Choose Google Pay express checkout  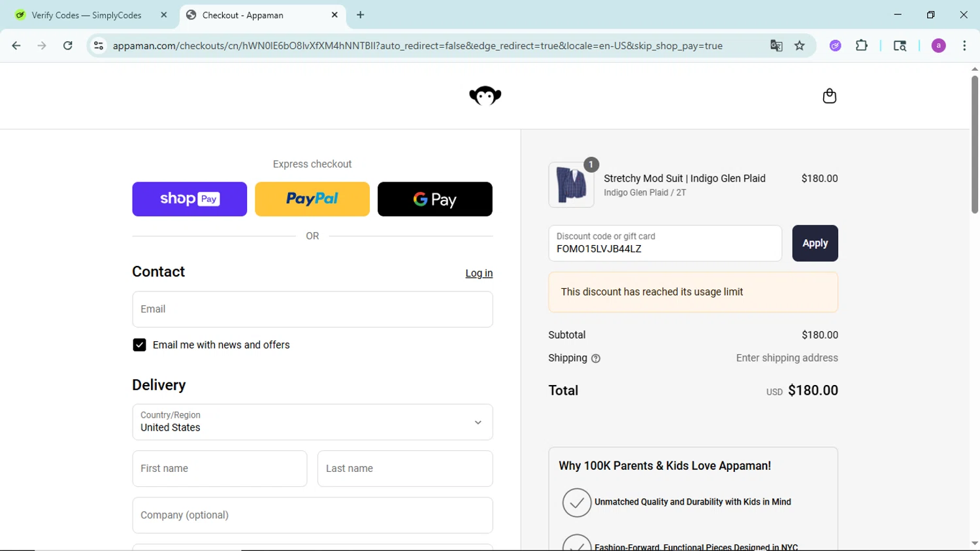coord(435,199)
